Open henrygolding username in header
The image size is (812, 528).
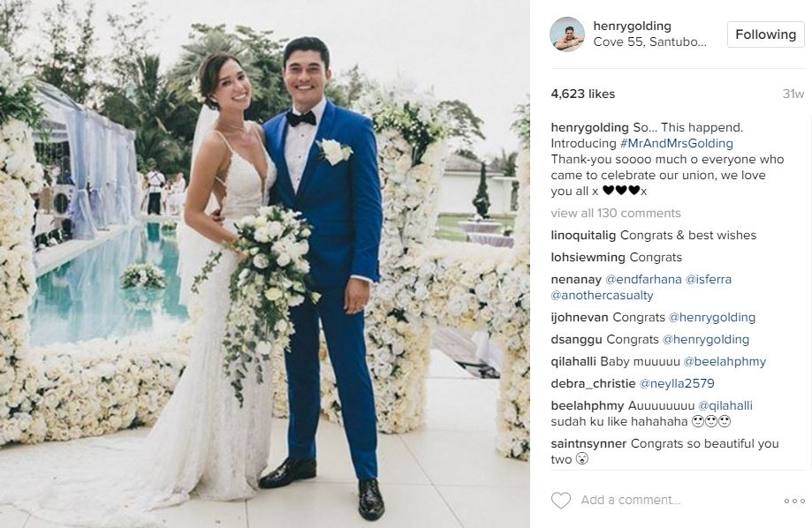click(x=632, y=26)
